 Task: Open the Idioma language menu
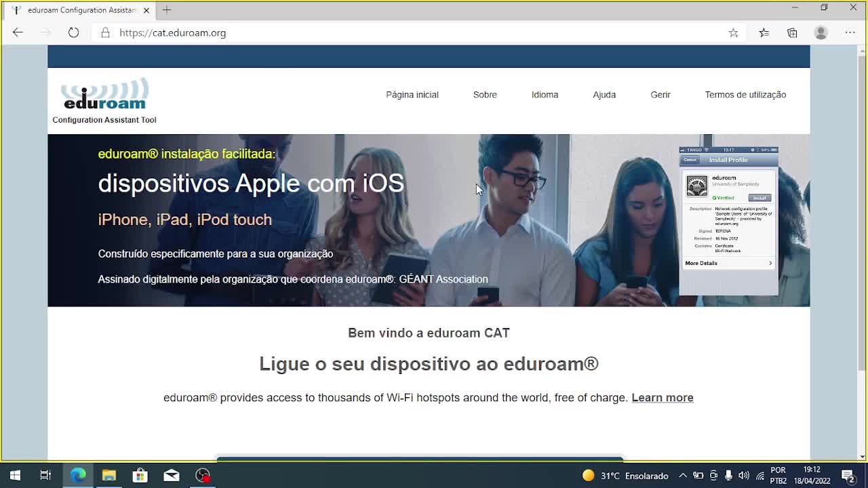pyautogui.click(x=545, y=95)
